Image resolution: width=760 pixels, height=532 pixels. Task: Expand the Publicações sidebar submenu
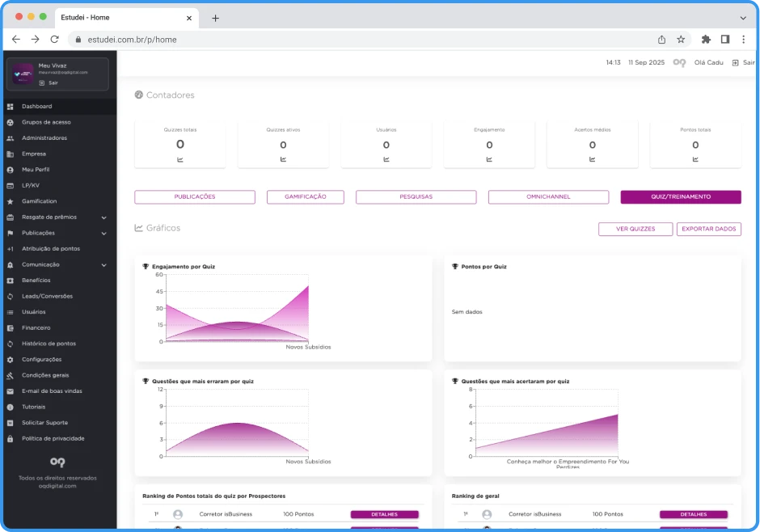103,233
